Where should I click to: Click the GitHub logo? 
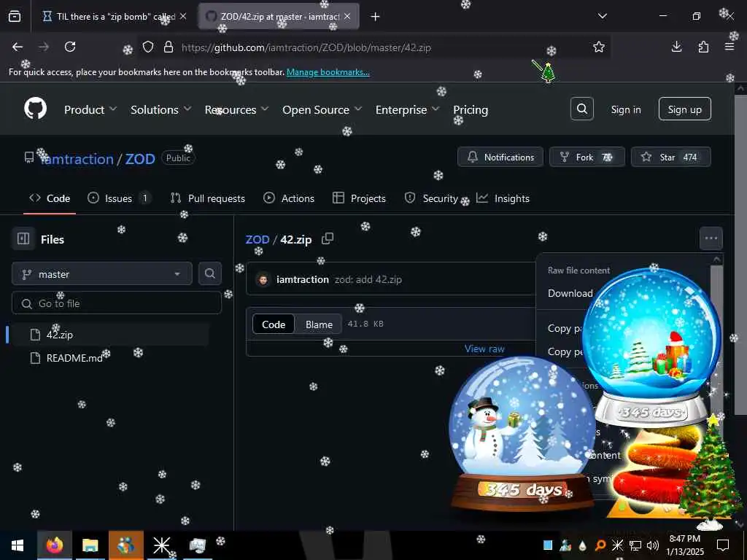35,109
